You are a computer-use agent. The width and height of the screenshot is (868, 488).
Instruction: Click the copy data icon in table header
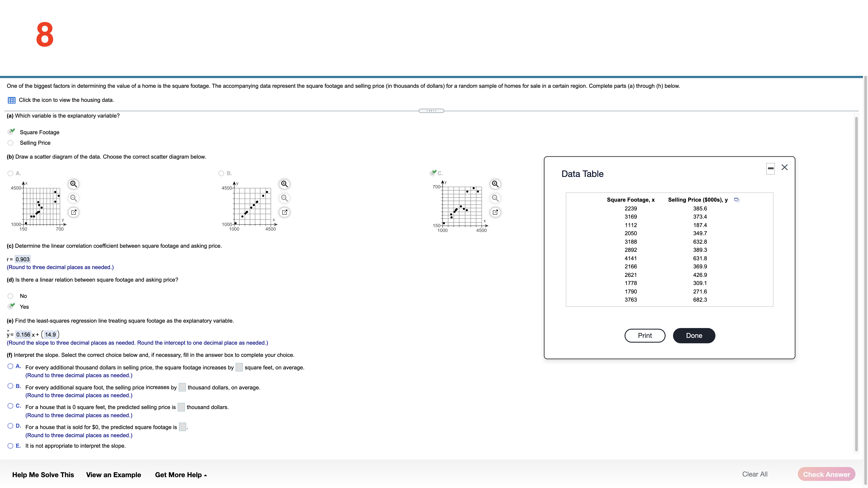coord(737,200)
